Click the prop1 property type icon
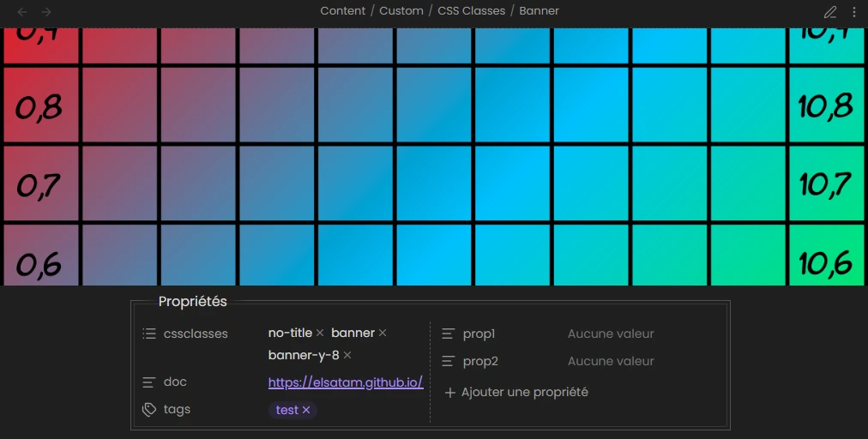 [x=449, y=334]
